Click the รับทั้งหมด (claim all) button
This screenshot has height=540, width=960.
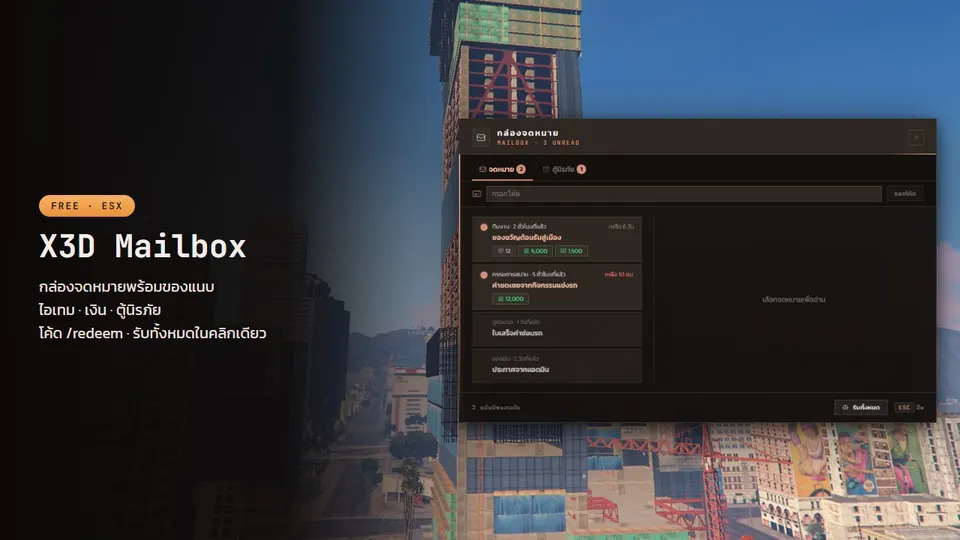click(861, 407)
